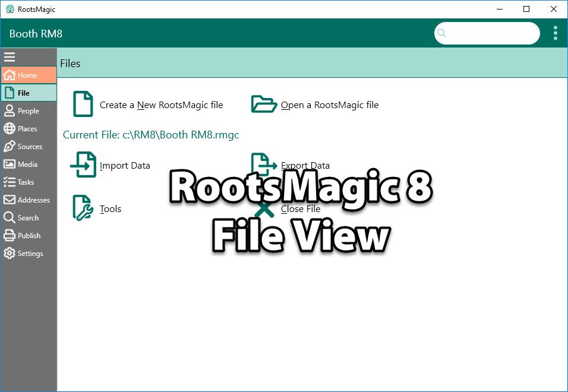568x392 pixels.
Task: Click the People person icon
Action: coord(10,110)
